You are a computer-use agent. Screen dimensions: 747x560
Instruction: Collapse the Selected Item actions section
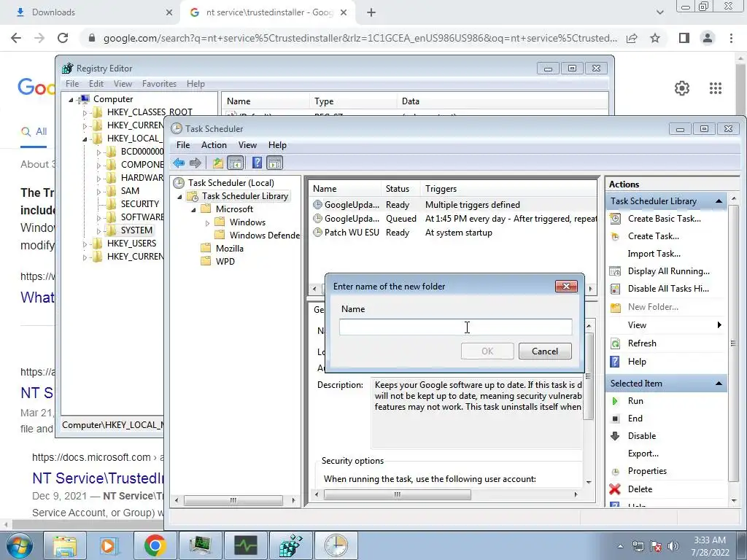tap(719, 384)
